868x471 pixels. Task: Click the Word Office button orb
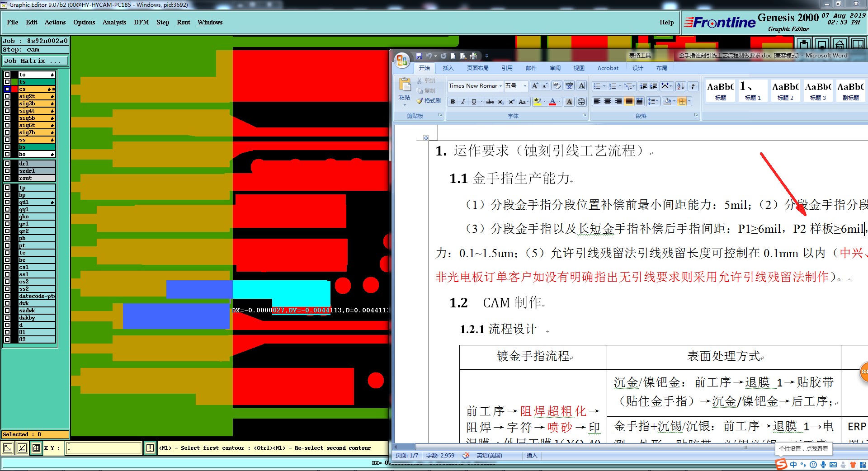pyautogui.click(x=402, y=60)
